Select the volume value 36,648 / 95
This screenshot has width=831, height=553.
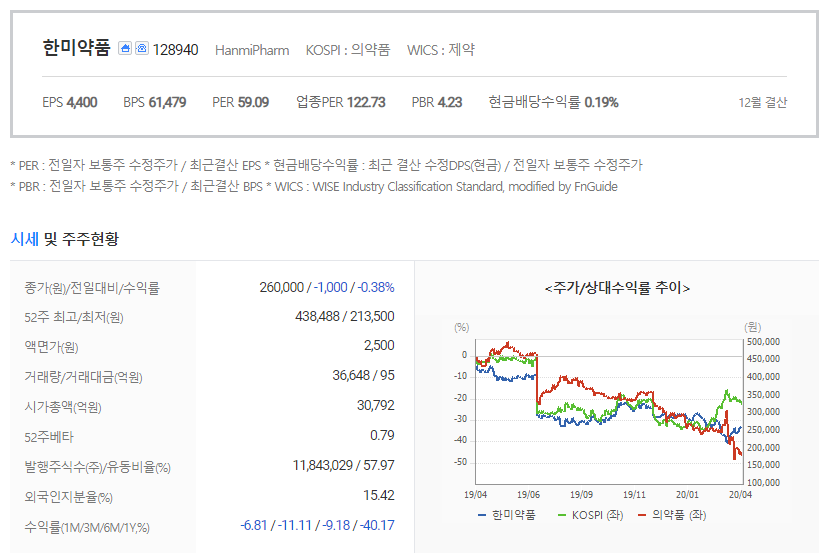(364, 375)
